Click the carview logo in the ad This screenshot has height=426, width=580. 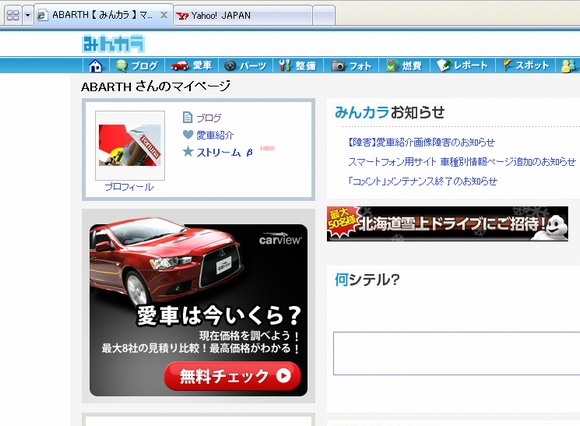pos(280,239)
